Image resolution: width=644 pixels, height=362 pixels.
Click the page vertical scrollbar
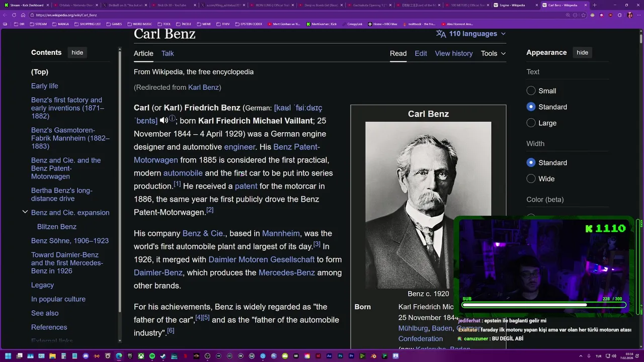click(641, 38)
